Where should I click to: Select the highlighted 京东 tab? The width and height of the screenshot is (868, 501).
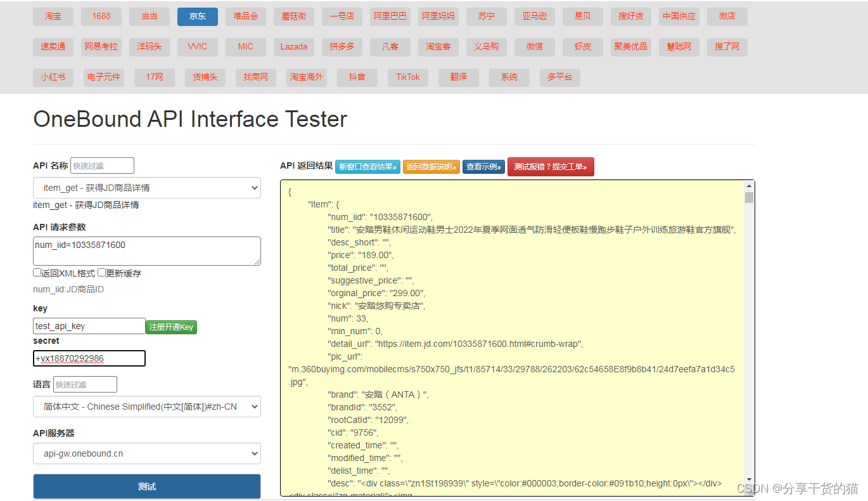198,16
